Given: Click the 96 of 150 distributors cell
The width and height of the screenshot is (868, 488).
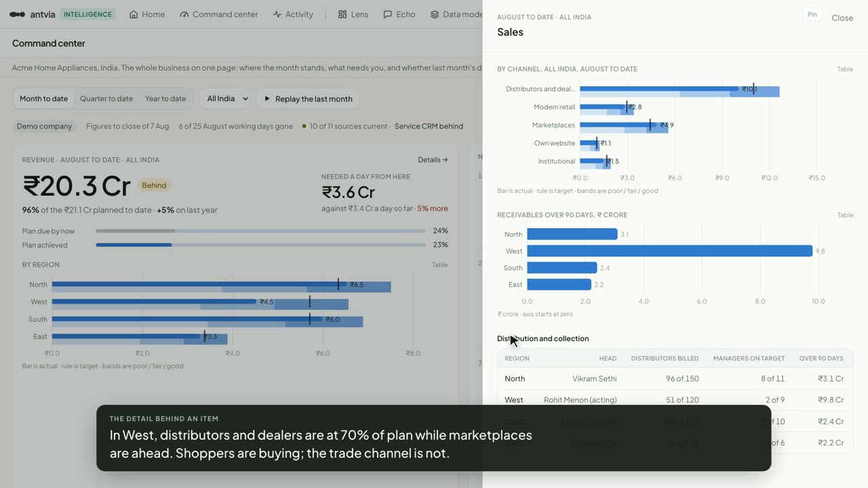Looking at the screenshot, I should click(x=682, y=379).
